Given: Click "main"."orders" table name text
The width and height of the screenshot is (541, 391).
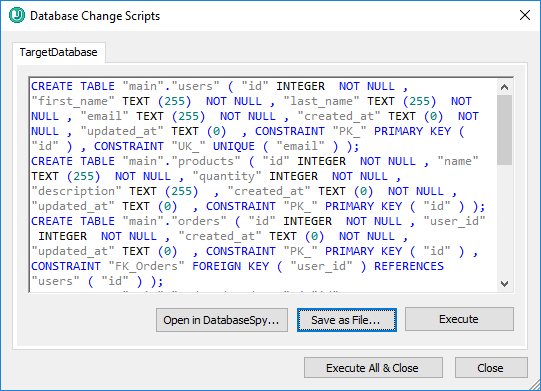Looking at the screenshot, I should (x=175, y=221).
